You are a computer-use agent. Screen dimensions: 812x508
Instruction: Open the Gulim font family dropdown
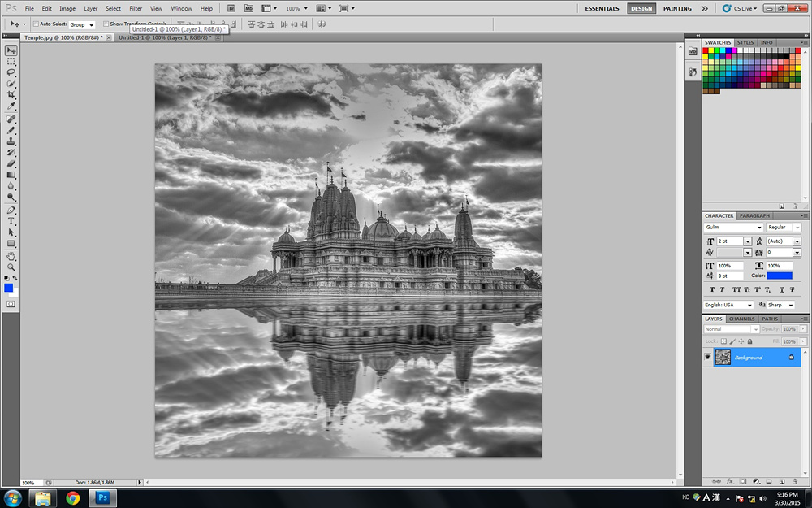point(733,228)
